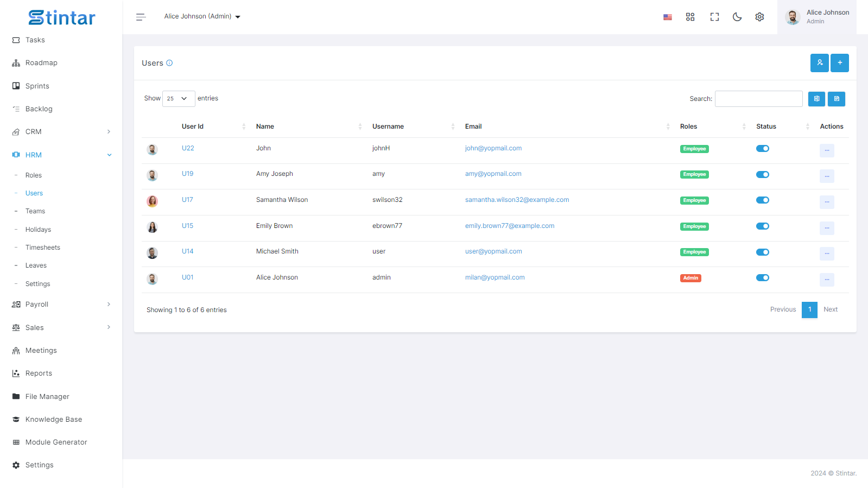Open Leaves under HRM
Viewport: 868px width, 488px height.
pyautogui.click(x=36, y=265)
